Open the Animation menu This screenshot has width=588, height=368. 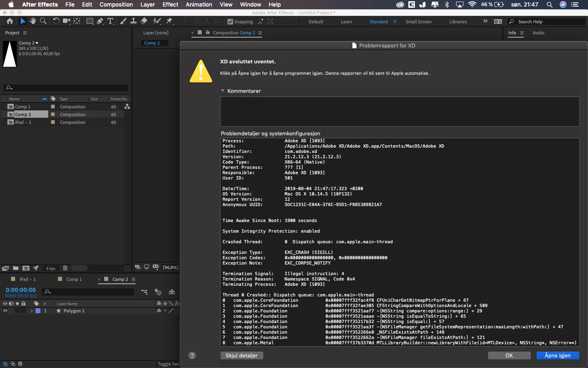click(199, 4)
